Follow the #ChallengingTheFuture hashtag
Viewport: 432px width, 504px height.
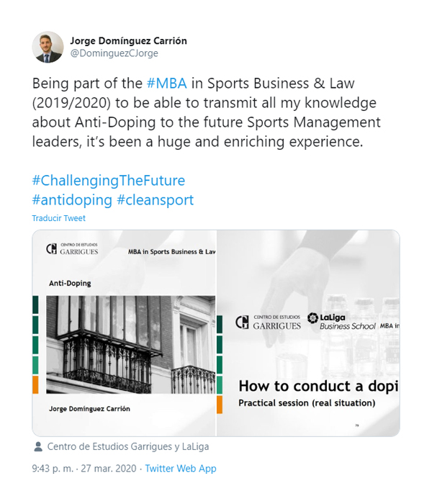108,180
